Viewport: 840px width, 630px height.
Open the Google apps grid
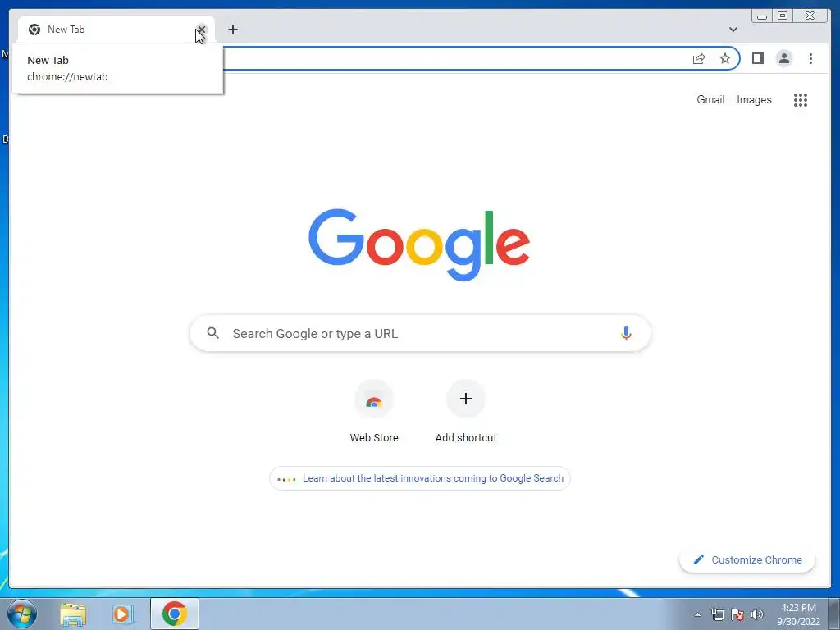point(801,99)
